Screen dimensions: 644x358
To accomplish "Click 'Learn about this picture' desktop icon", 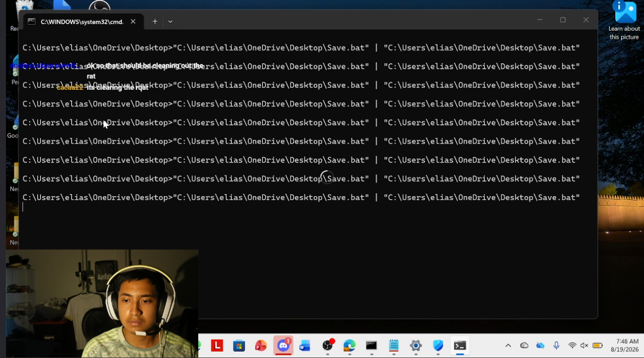I will [625, 21].
